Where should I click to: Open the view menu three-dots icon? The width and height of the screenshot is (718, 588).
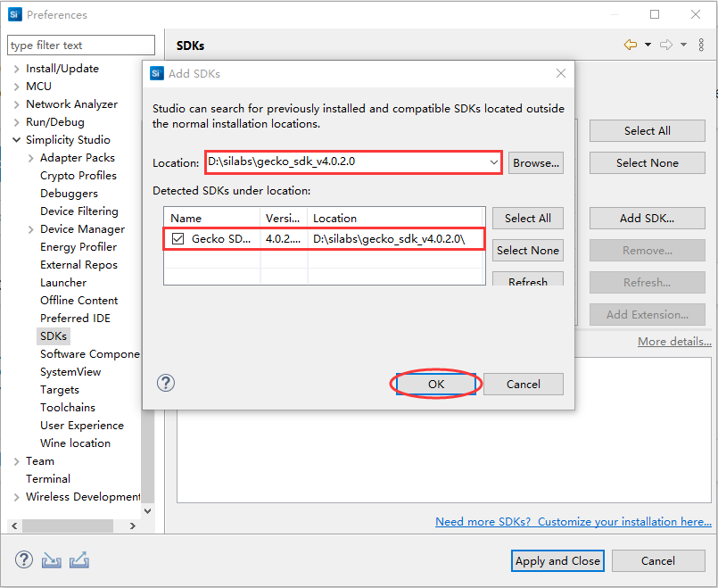701,45
